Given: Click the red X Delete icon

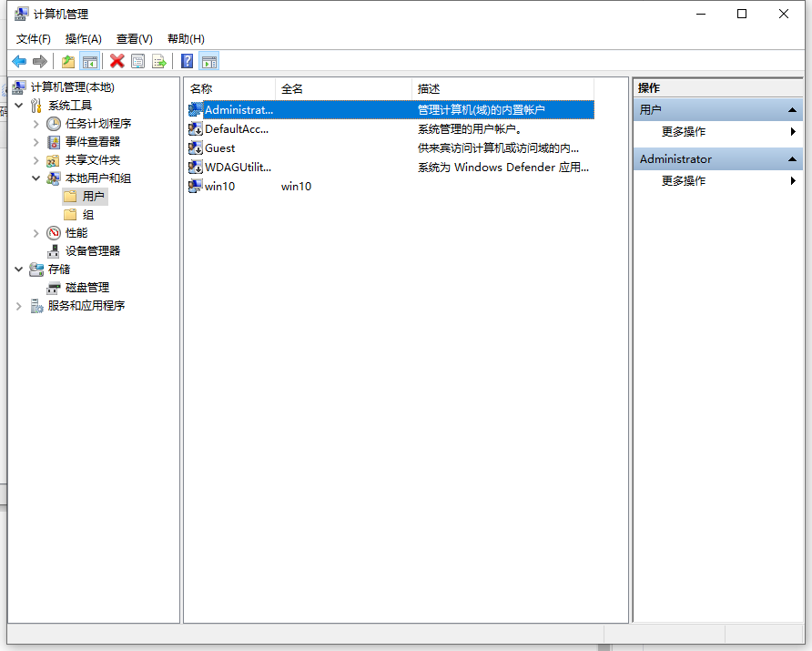Looking at the screenshot, I should (x=117, y=61).
